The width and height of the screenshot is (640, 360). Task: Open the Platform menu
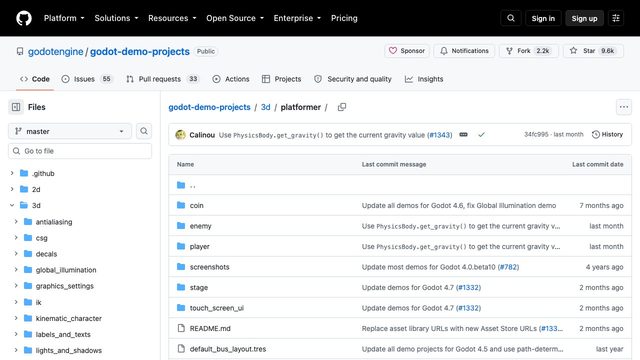pyautogui.click(x=64, y=18)
